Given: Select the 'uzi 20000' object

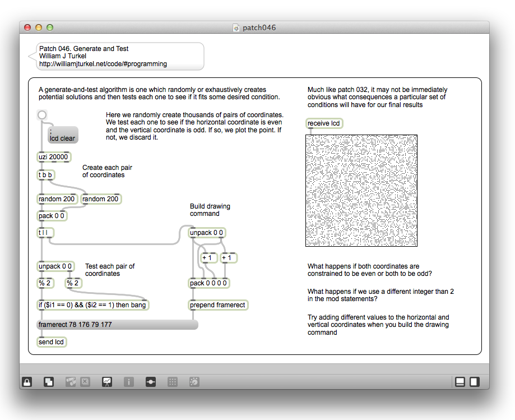Looking at the screenshot, I should [x=54, y=157].
